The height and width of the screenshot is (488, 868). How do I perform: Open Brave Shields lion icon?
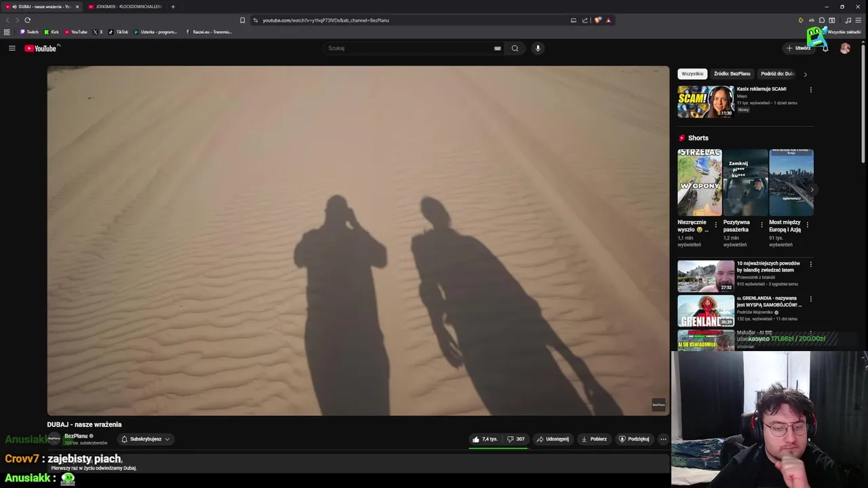click(x=597, y=20)
